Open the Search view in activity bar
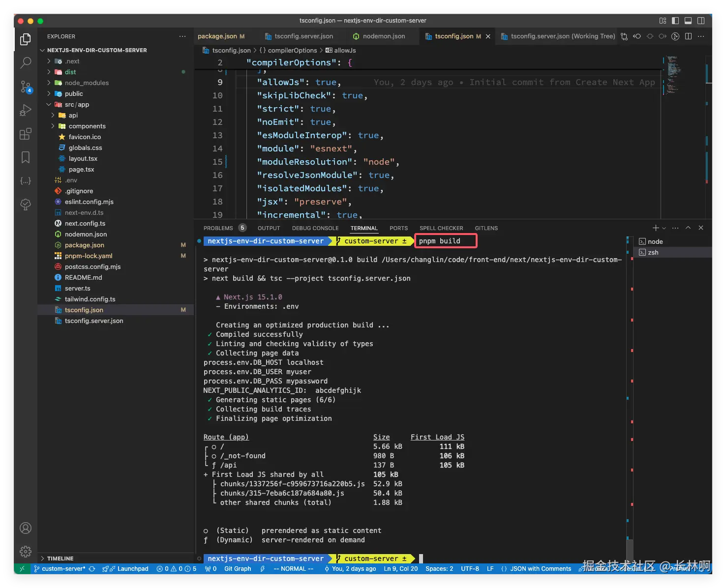Viewport: 726px width, 588px height. point(26,62)
